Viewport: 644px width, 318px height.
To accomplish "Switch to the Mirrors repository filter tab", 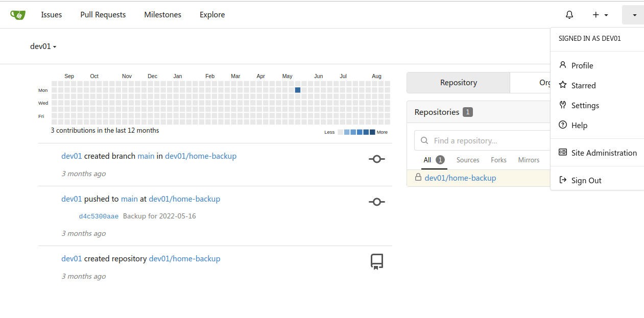I will (529, 160).
